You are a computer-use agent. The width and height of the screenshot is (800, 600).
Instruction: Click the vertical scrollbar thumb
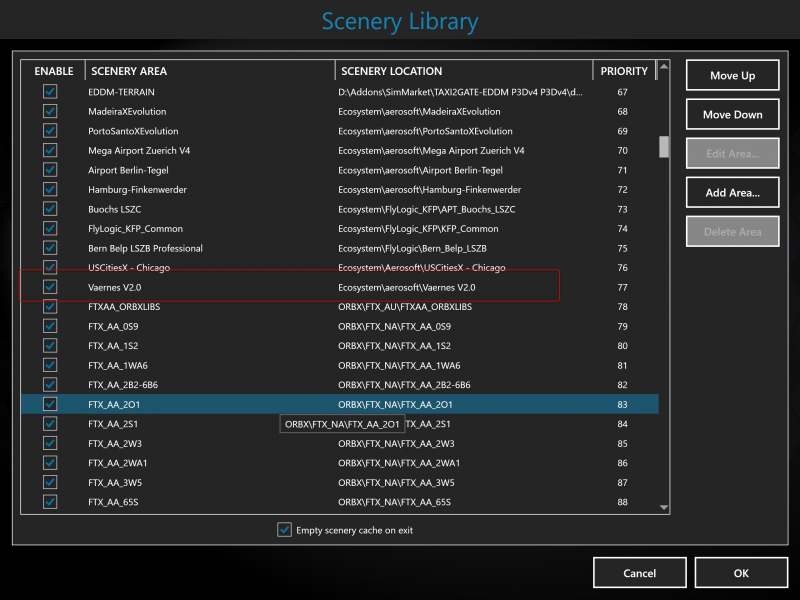(x=664, y=147)
